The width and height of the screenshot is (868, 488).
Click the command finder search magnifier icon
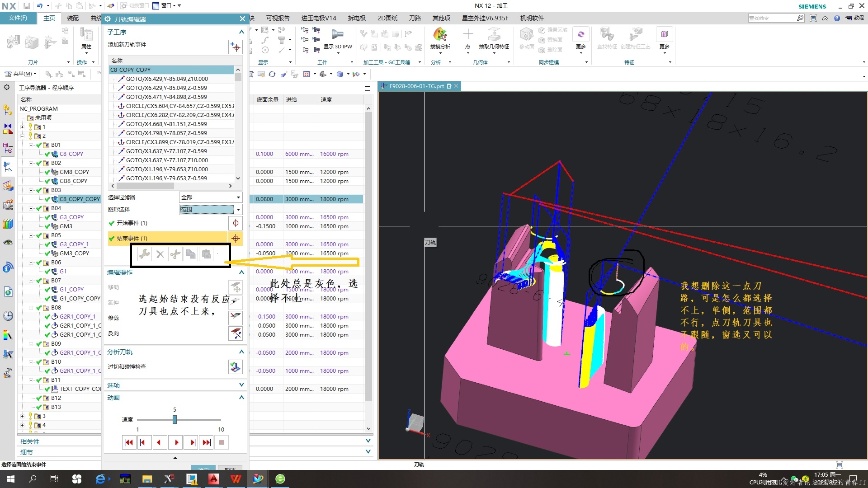tap(800, 18)
